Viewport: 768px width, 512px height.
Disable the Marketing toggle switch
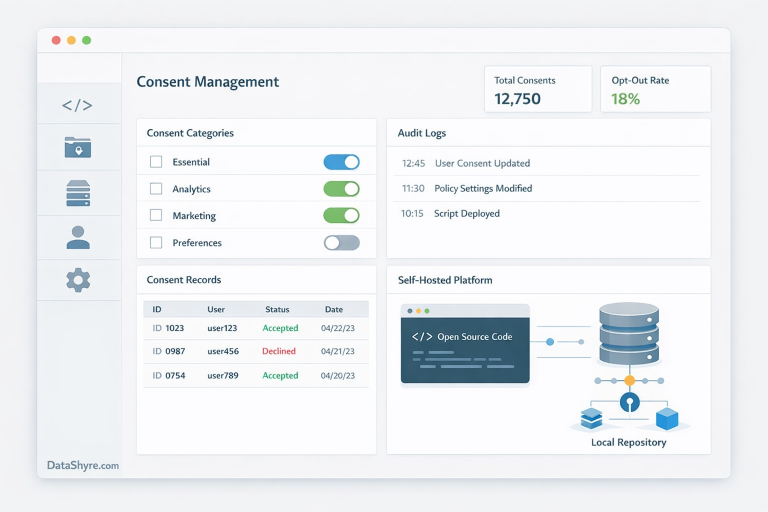341,215
